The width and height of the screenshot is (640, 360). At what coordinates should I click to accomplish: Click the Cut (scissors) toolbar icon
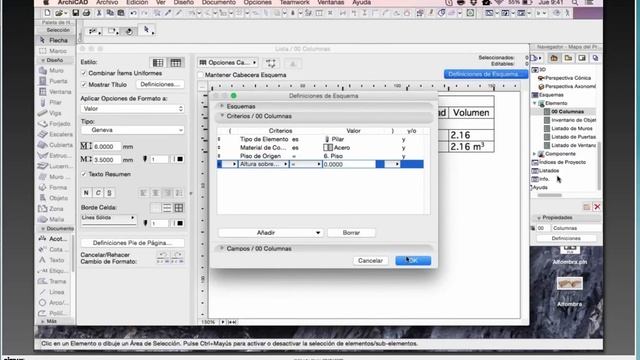tap(99, 13)
